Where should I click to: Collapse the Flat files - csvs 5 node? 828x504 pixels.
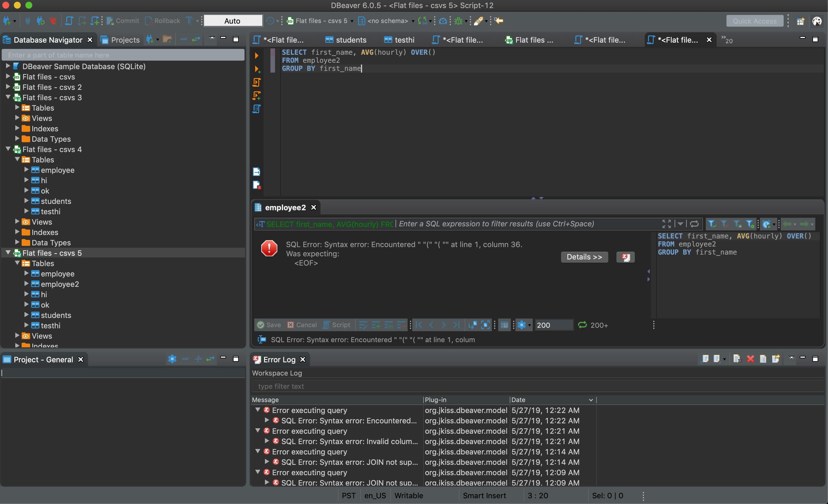8,253
